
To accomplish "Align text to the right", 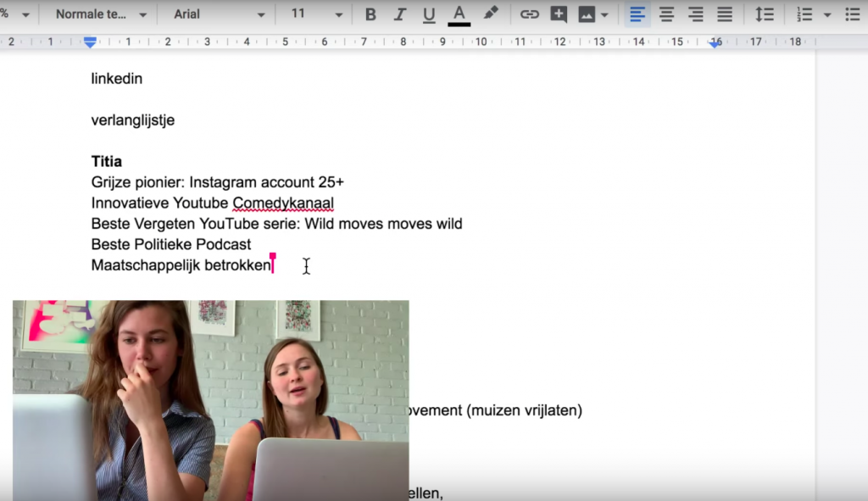I will coord(696,14).
